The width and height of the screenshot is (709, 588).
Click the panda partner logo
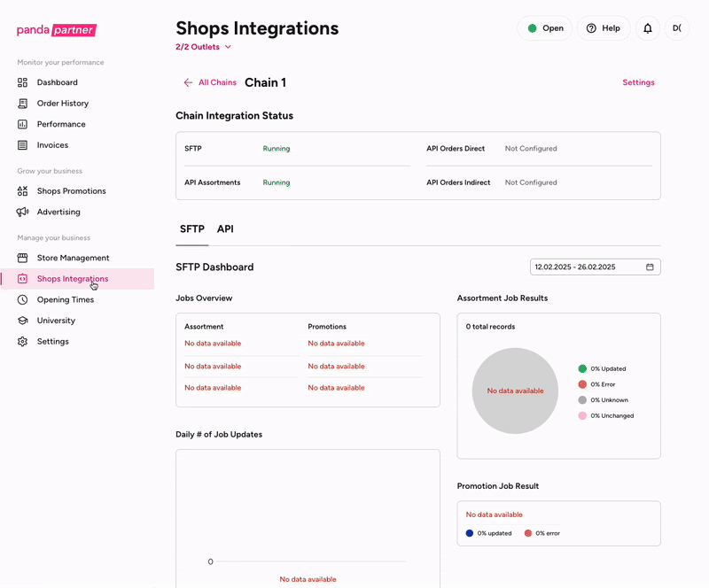pos(57,30)
